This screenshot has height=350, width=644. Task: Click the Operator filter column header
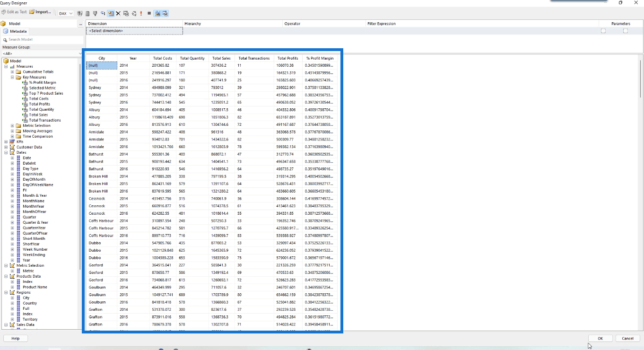pyautogui.click(x=324, y=24)
